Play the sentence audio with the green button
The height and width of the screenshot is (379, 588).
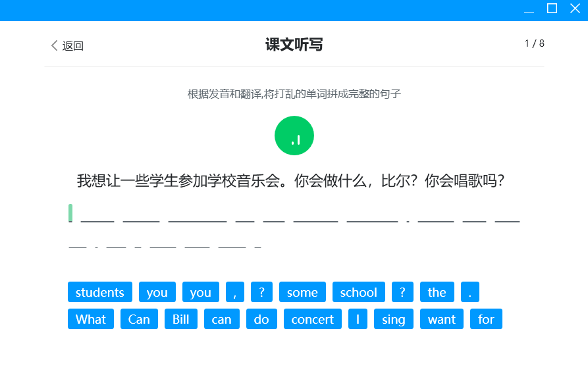[x=294, y=136]
